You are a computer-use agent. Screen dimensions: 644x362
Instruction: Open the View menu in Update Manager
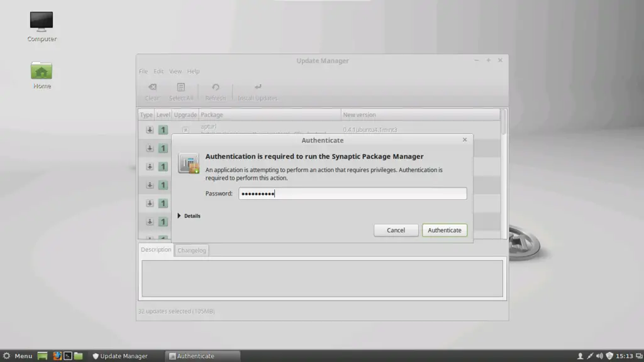pyautogui.click(x=175, y=72)
